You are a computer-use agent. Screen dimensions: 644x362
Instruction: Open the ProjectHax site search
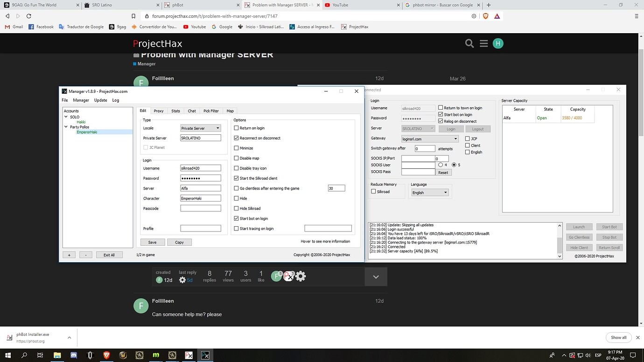[x=469, y=43]
